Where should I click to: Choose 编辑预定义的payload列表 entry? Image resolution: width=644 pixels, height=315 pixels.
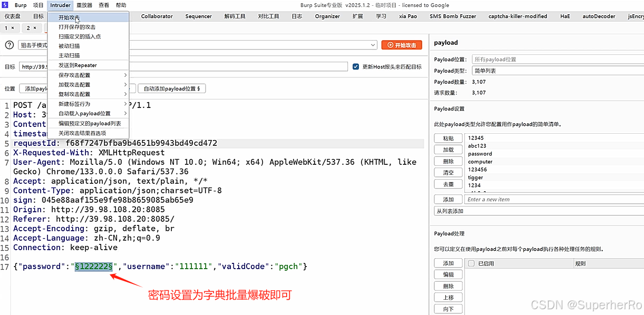tap(88, 123)
